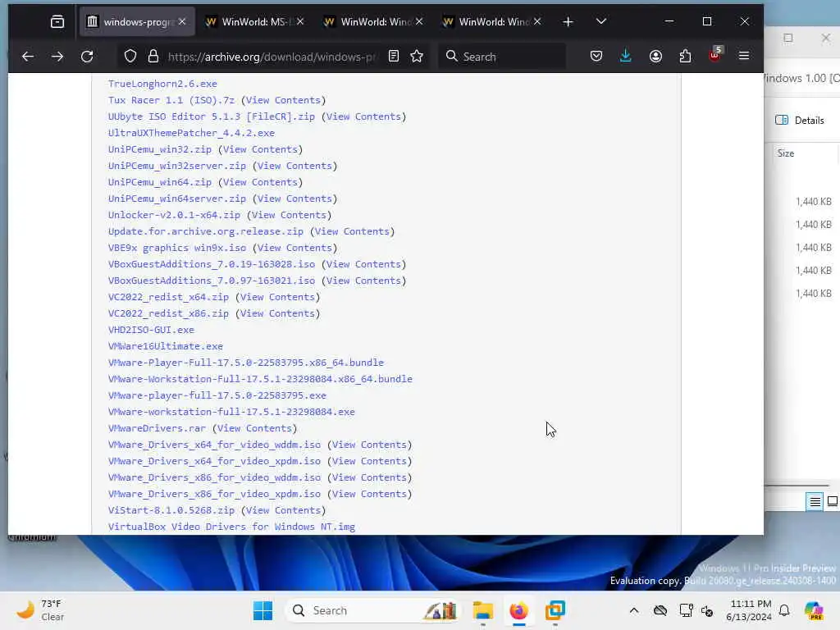
Task: Open Firefox View icon in tab bar
Action: [57, 21]
